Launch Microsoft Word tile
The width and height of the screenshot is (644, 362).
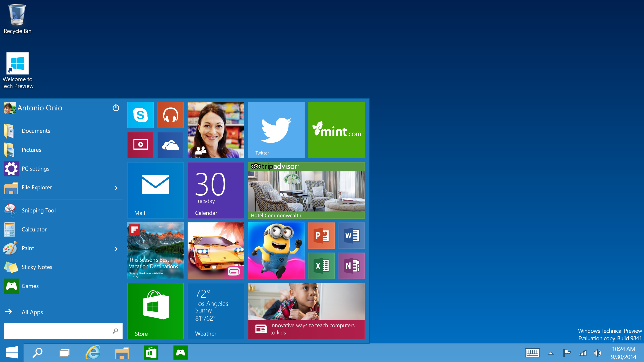(352, 236)
